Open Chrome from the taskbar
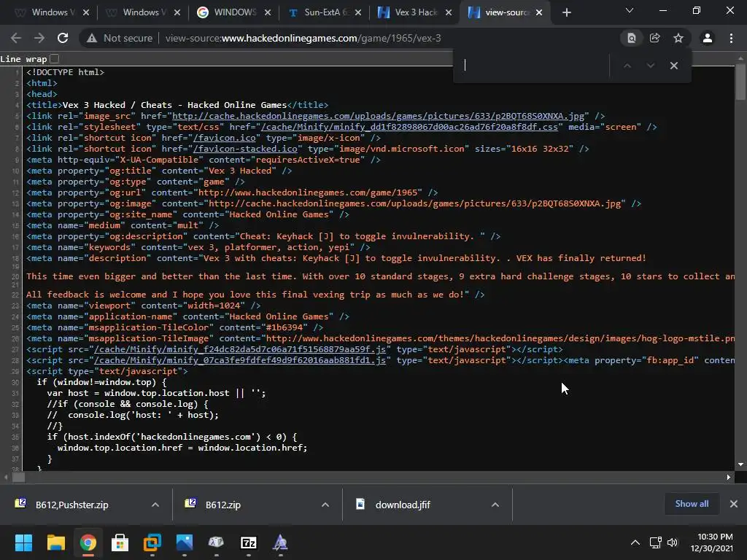 [x=88, y=542]
